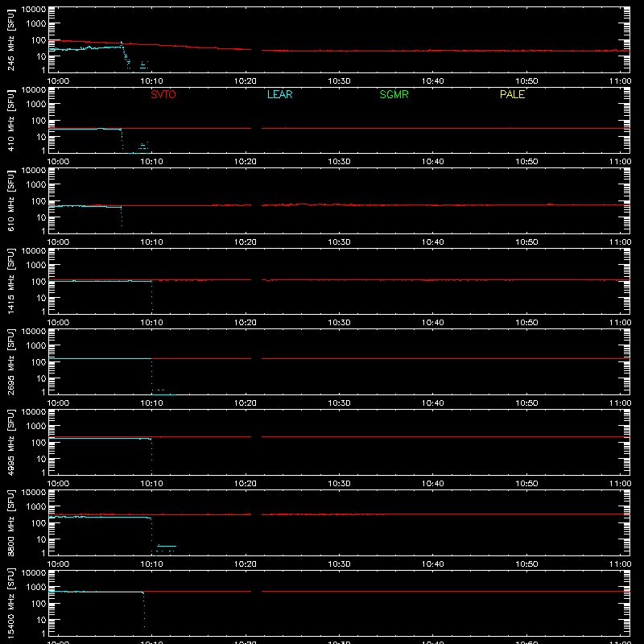644x644 pixels.
Task: Select the 245 MHz [SFU] axis label
Action: (11, 39)
